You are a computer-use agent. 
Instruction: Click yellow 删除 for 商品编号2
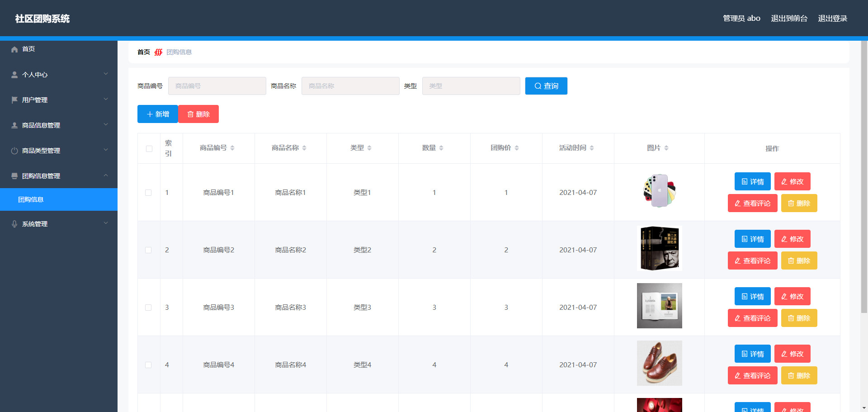pos(799,260)
